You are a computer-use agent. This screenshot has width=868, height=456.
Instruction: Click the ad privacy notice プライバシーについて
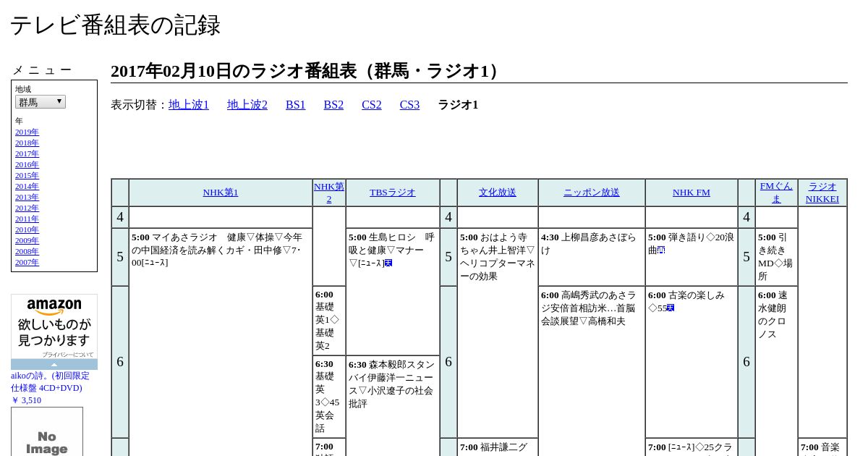pyautogui.click(x=68, y=355)
